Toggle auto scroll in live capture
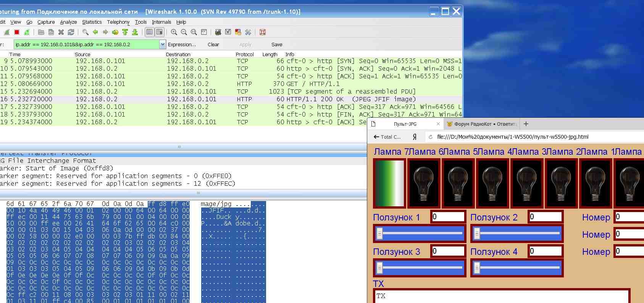Screen dimensions: 644x303 pyautogui.click(x=159, y=32)
